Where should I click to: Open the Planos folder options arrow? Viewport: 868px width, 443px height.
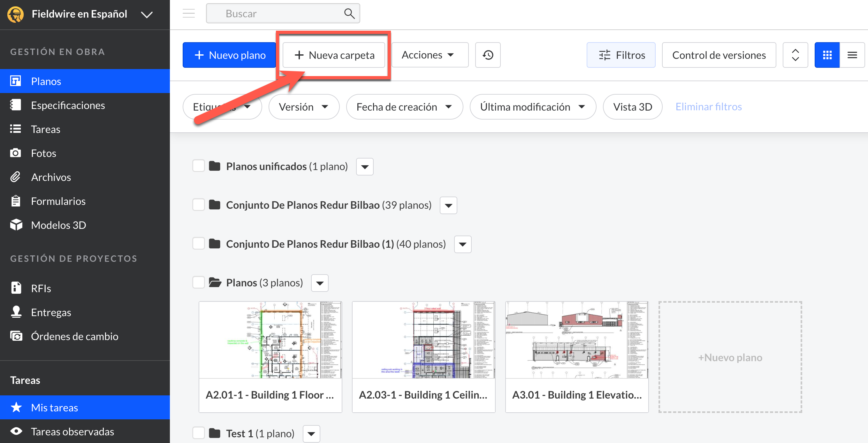(319, 283)
